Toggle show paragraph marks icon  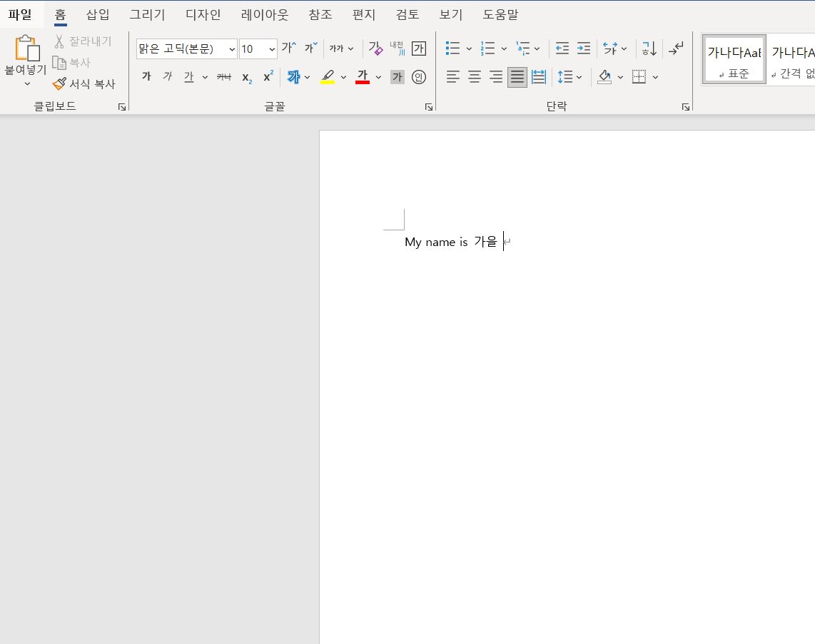click(677, 48)
